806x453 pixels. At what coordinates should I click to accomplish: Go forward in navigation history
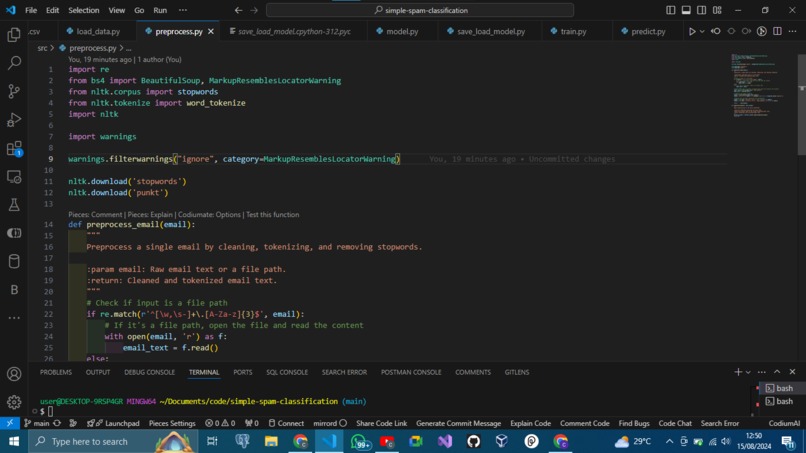[254, 10]
